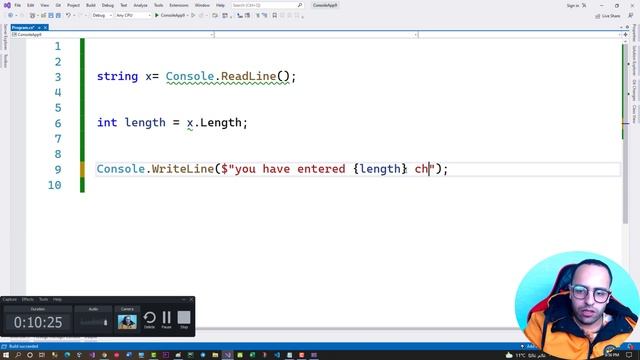Open the Help menu in Visual Studio
Image resolution: width=640 pixels, height=360 pixels.
220,5
